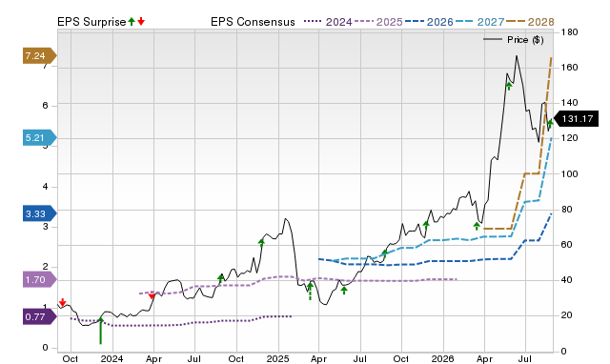
Task: Select the 2025 legend entry
Action: pyautogui.click(x=378, y=22)
